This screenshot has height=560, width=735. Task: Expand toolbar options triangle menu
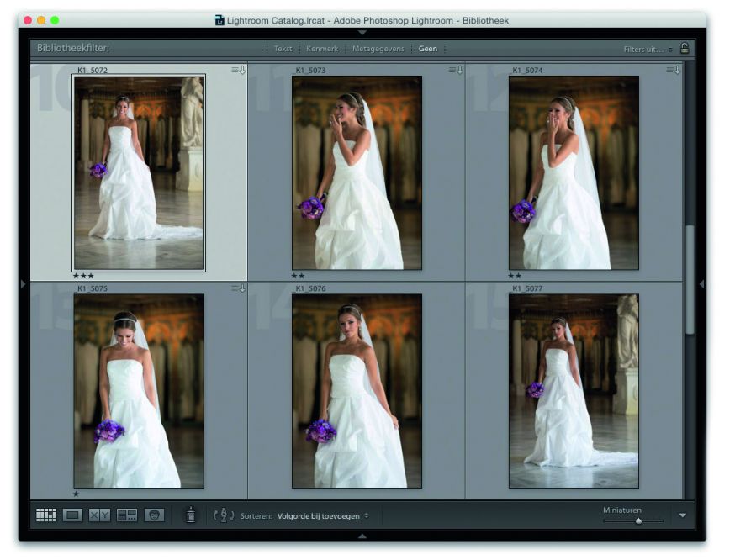[682, 515]
